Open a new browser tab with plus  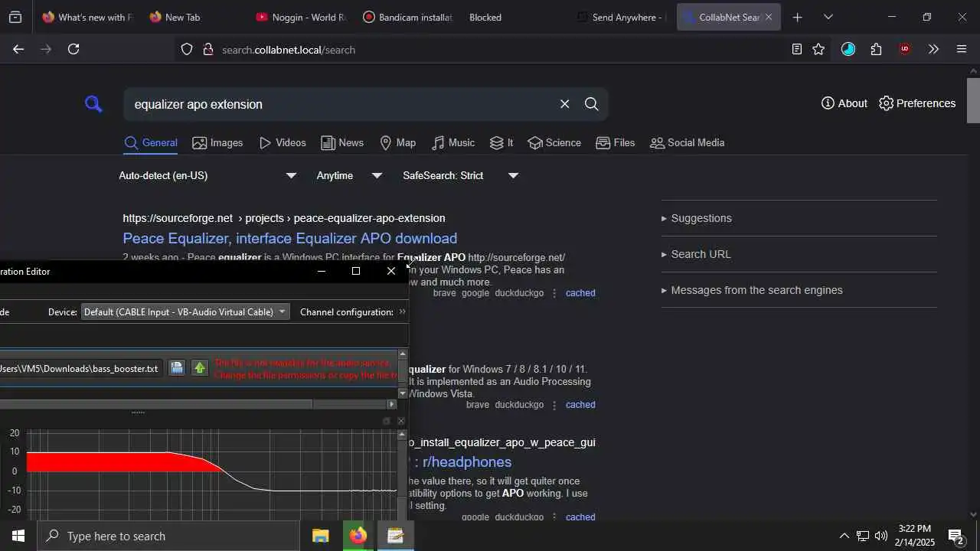797,17
